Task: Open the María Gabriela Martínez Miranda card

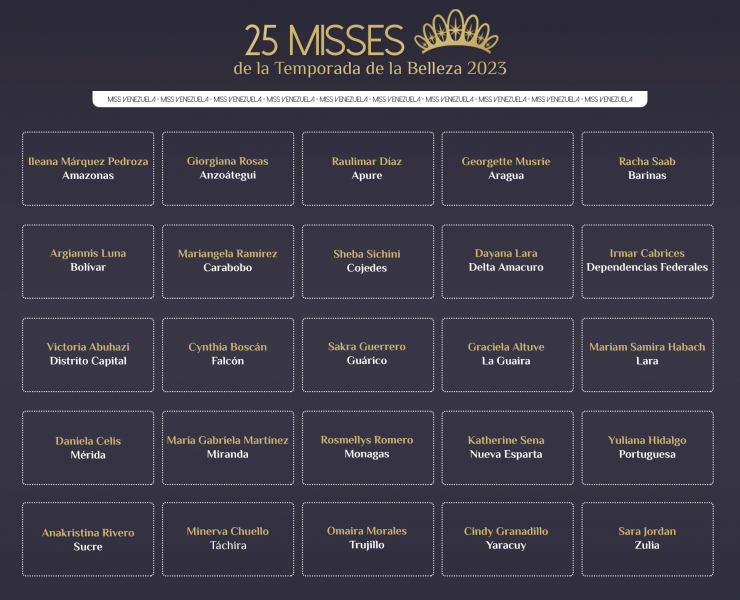Action: [x=227, y=448]
